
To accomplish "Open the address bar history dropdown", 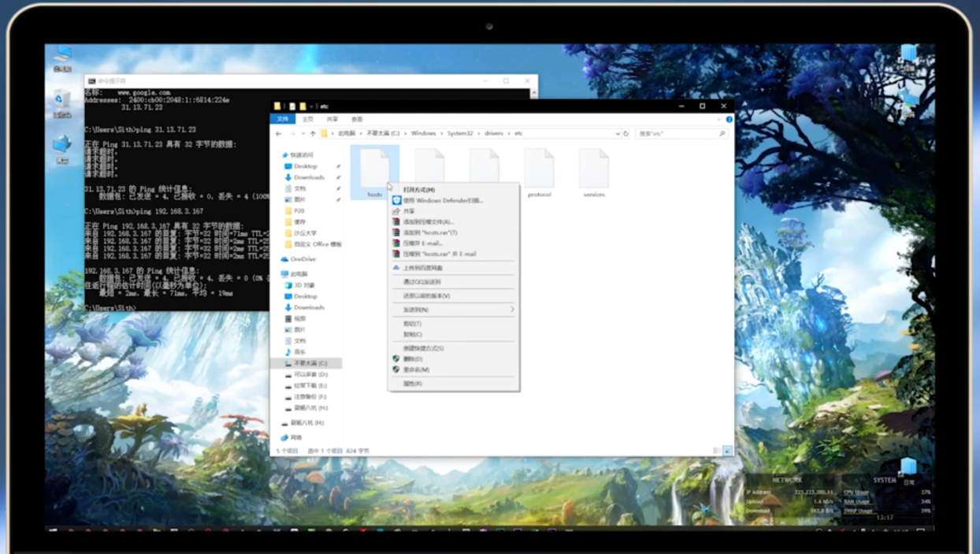I will pos(618,134).
